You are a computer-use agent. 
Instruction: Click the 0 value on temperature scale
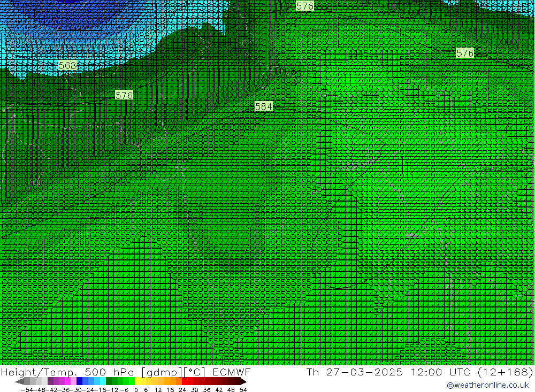(136, 390)
